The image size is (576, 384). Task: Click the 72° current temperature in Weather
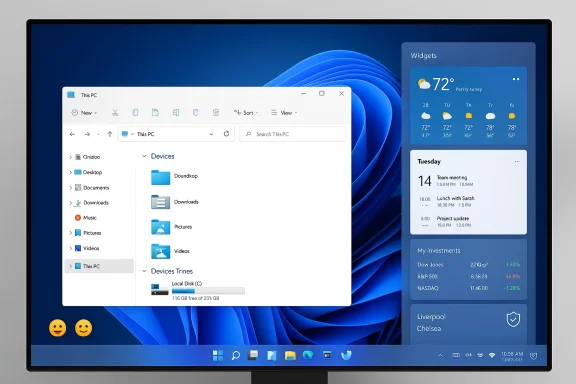[x=443, y=84]
